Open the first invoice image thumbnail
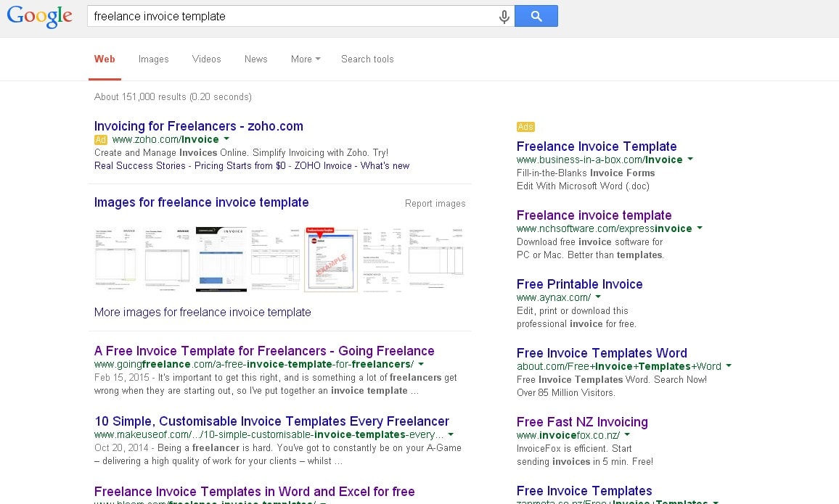Viewport: 839px width, 504px height. [x=115, y=259]
